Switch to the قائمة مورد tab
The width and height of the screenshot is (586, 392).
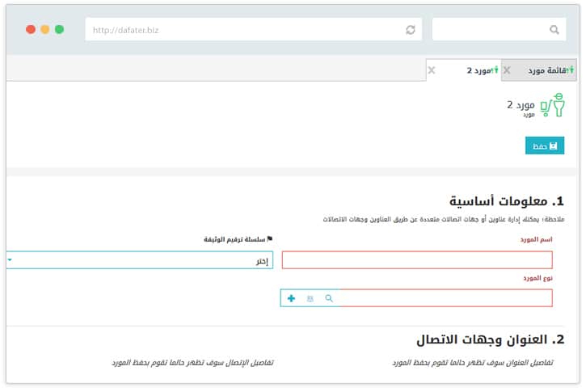click(538, 70)
